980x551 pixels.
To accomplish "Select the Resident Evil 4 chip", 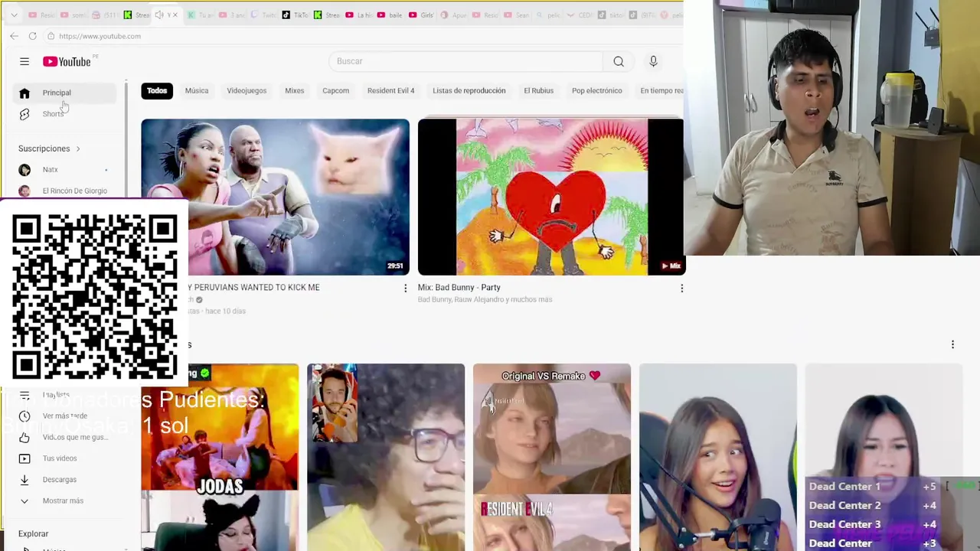I will [x=390, y=90].
